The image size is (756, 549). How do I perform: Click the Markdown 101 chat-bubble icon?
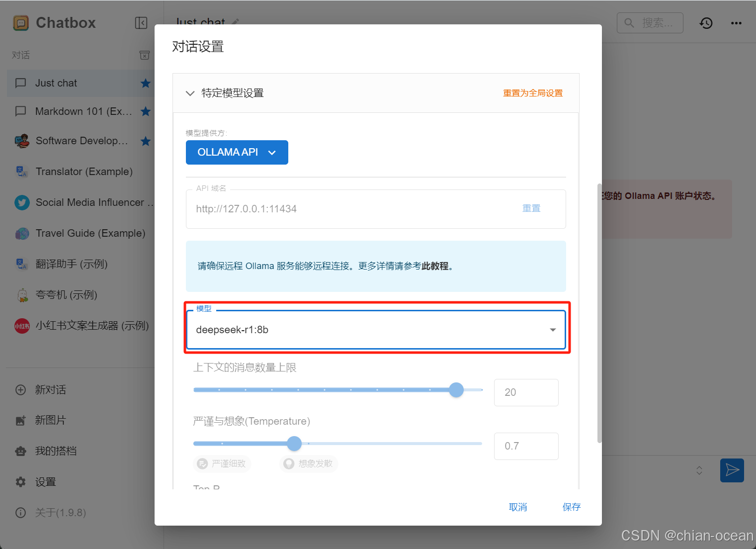(21, 111)
